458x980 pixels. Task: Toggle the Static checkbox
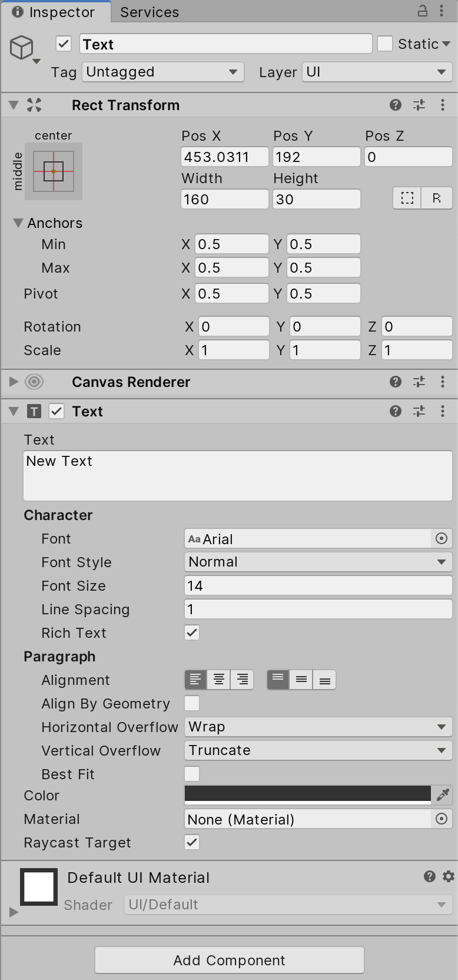point(385,44)
